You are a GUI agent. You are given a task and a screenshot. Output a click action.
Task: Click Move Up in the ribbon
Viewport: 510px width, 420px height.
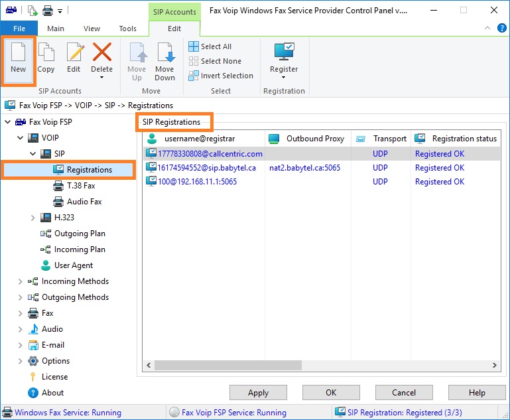point(137,62)
